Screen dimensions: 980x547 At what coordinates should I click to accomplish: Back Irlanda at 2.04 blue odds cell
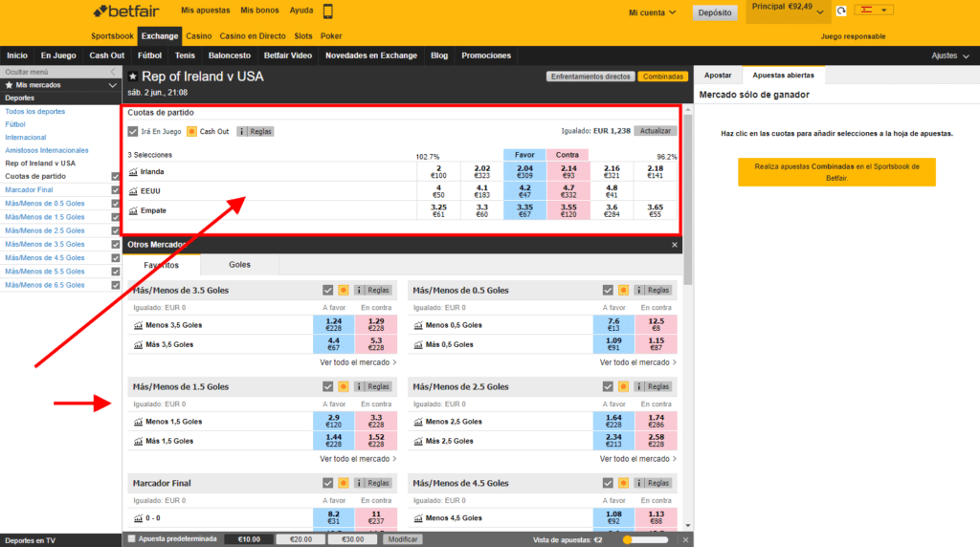pos(525,172)
